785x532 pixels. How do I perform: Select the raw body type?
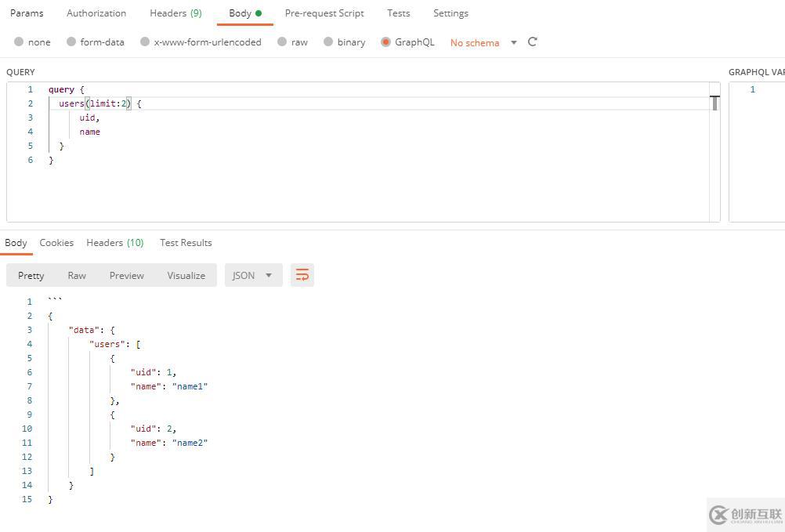293,42
